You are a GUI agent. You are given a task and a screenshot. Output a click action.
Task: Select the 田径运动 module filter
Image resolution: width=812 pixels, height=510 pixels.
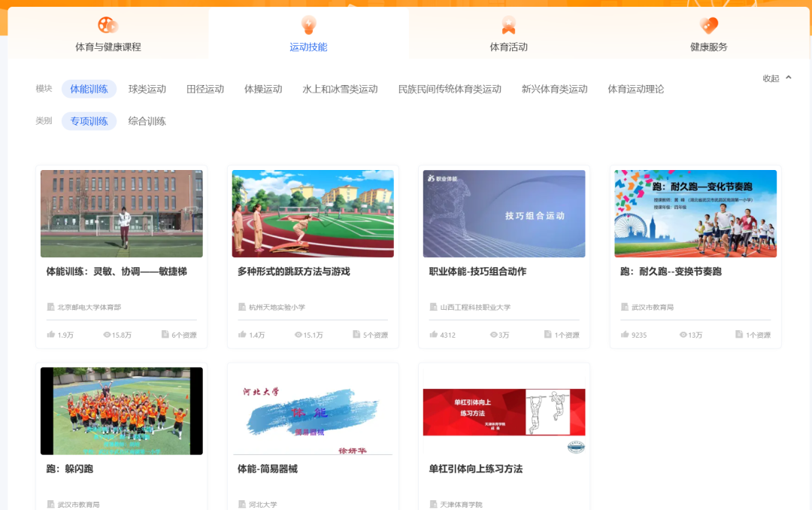coord(205,88)
